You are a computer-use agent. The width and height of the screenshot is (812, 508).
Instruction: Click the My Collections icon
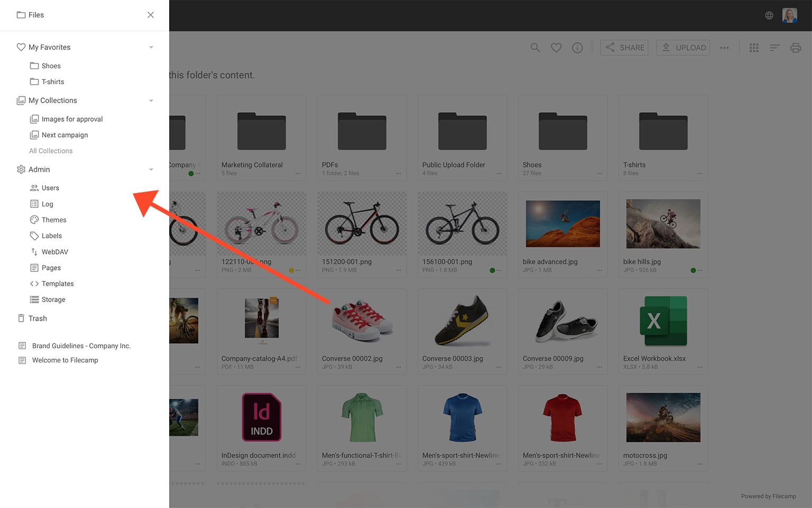[21, 101]
